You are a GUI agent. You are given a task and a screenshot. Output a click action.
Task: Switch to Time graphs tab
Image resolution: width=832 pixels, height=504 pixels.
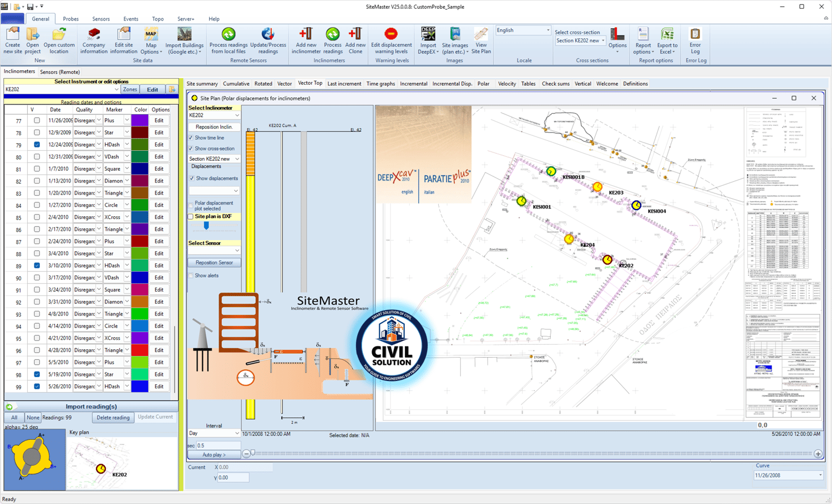381,84
